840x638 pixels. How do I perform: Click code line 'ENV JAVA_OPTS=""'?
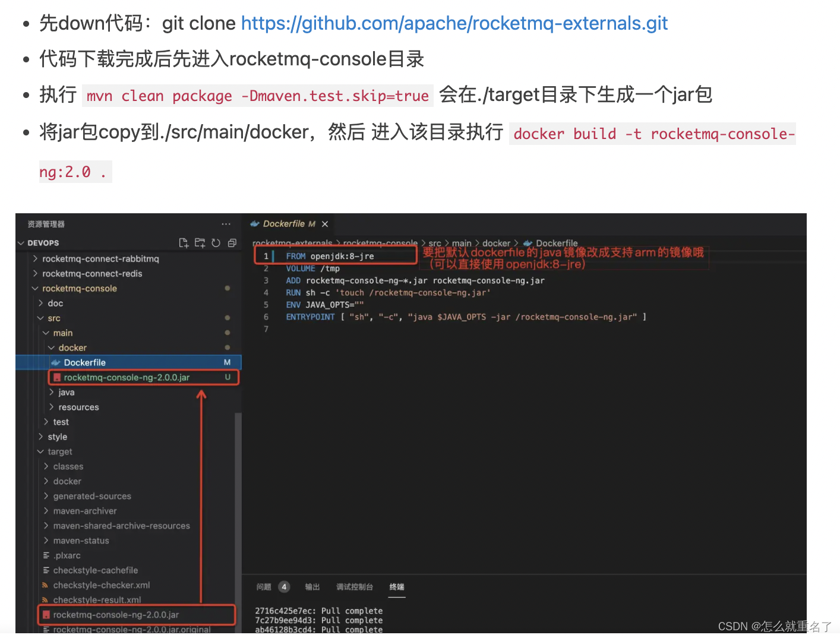(324, 305)
